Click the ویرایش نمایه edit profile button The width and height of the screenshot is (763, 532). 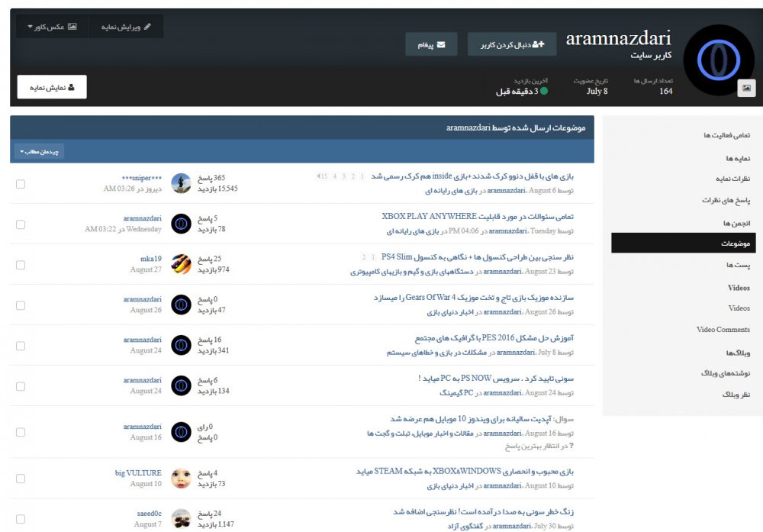125,27
